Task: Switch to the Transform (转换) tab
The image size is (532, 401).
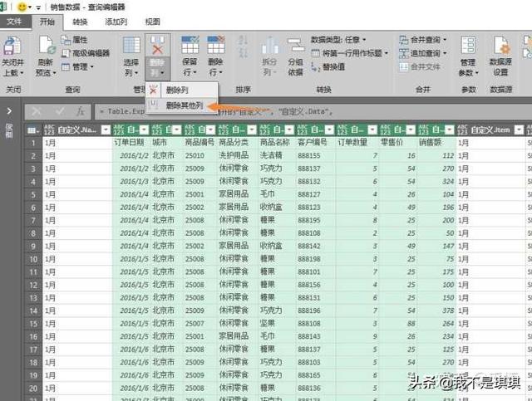Action: 80,22
